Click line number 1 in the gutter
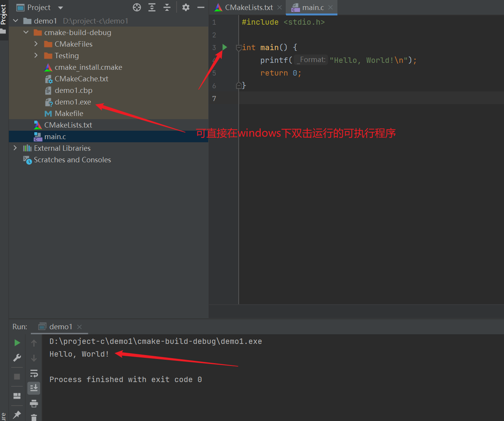Viewport: 504px width, 421px height. pyautogui.click(x=214, y=22)
